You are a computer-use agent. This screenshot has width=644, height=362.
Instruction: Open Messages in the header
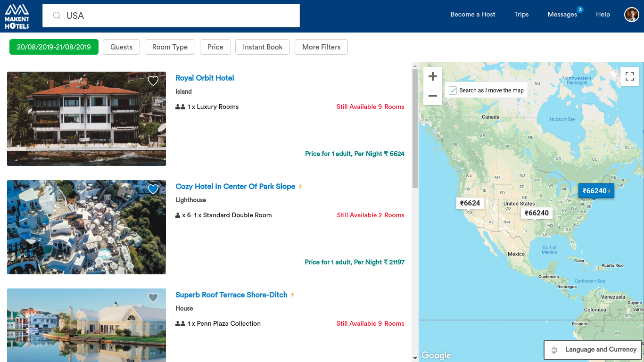coord(562,15)
